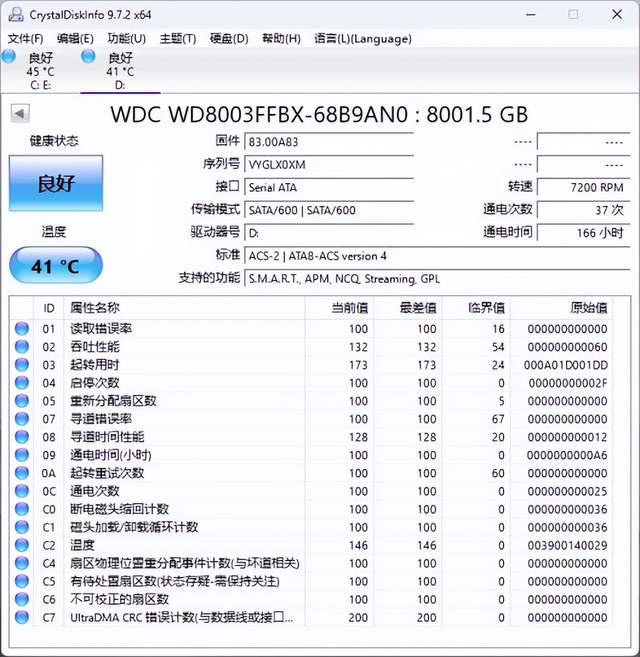
Task: Click the blue health icon above D:
Action: [x=88, y=56]
